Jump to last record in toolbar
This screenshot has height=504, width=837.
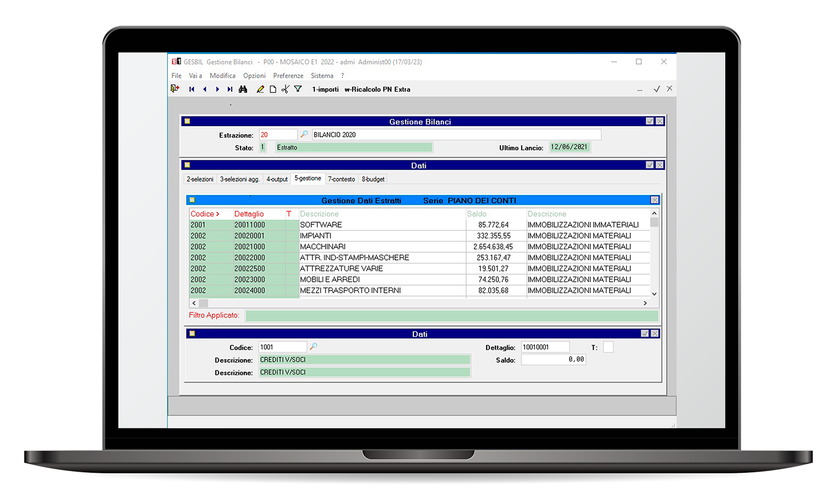click(230, 89)
